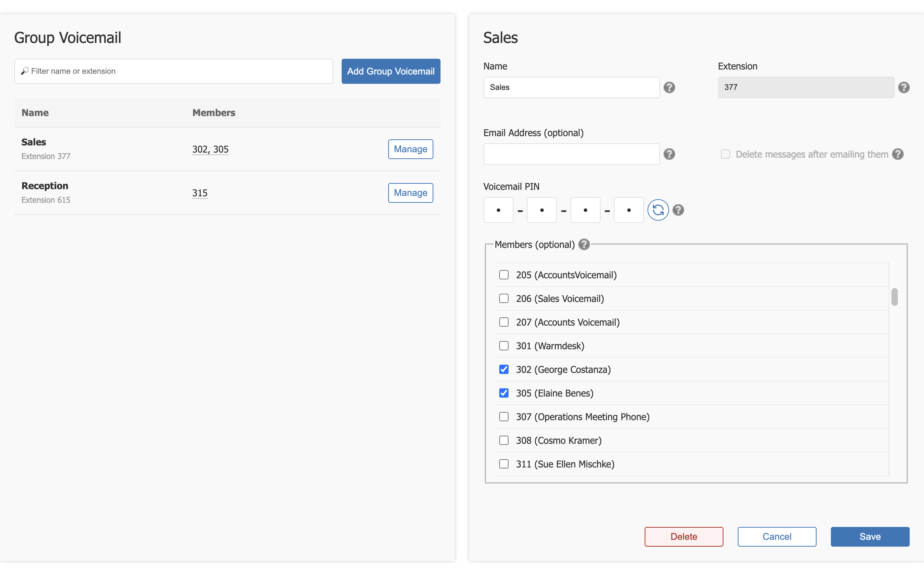The height and width of the screenshot is (576, 924).
Task: Click the help icon beside Members (optional)
Action: pyautogui.click(x=584, y=244)
